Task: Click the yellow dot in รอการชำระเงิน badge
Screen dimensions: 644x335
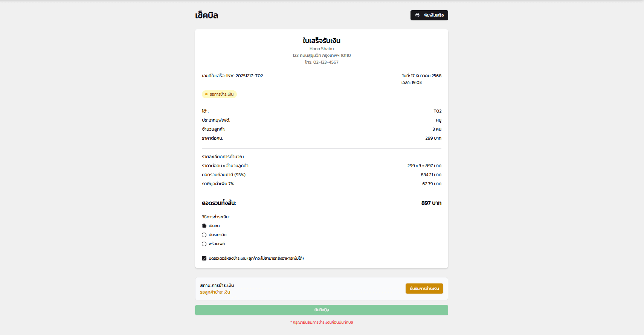Action: [x=206, y=94]
